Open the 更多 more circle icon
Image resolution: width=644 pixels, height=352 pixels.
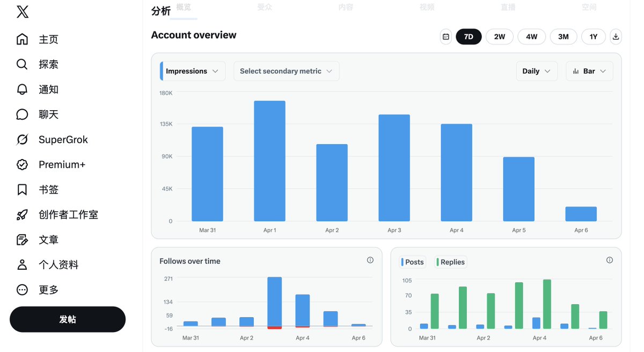point(22,290)
